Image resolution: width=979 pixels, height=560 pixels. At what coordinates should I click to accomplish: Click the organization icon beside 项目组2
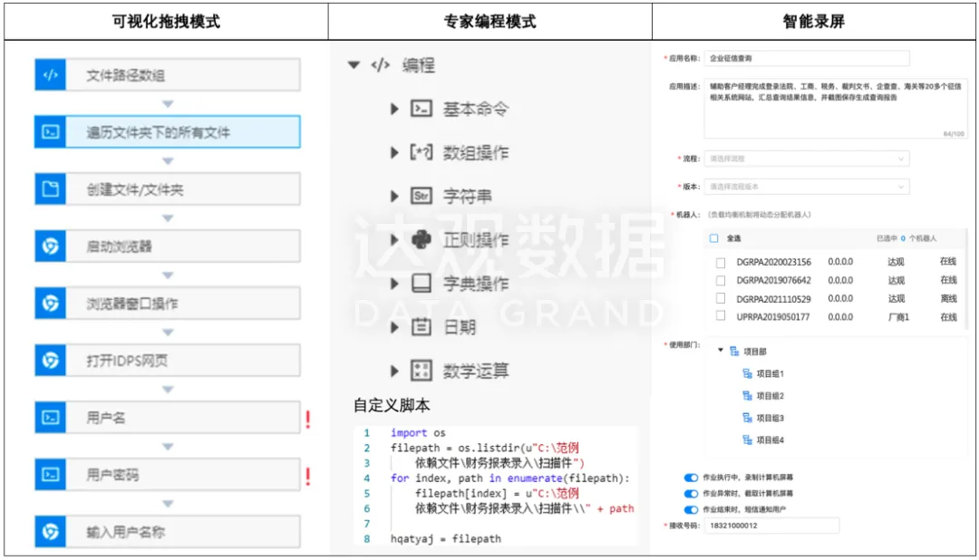(x=747, y=396)
